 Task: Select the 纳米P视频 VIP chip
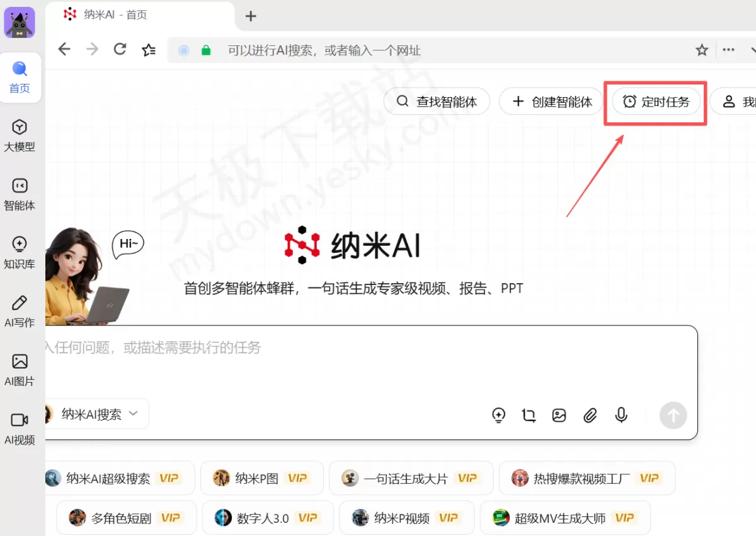tap(406, 518)
